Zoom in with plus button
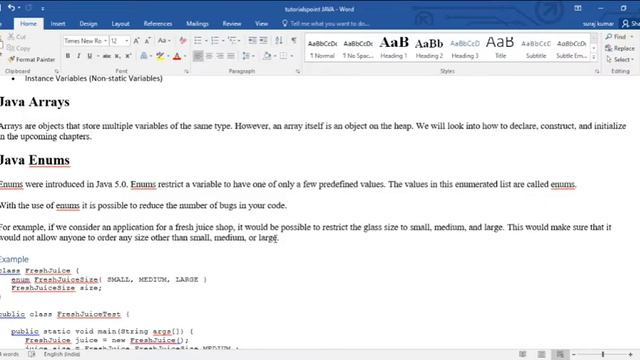Viewport: 640px width, 360px height. click(631, 354)
